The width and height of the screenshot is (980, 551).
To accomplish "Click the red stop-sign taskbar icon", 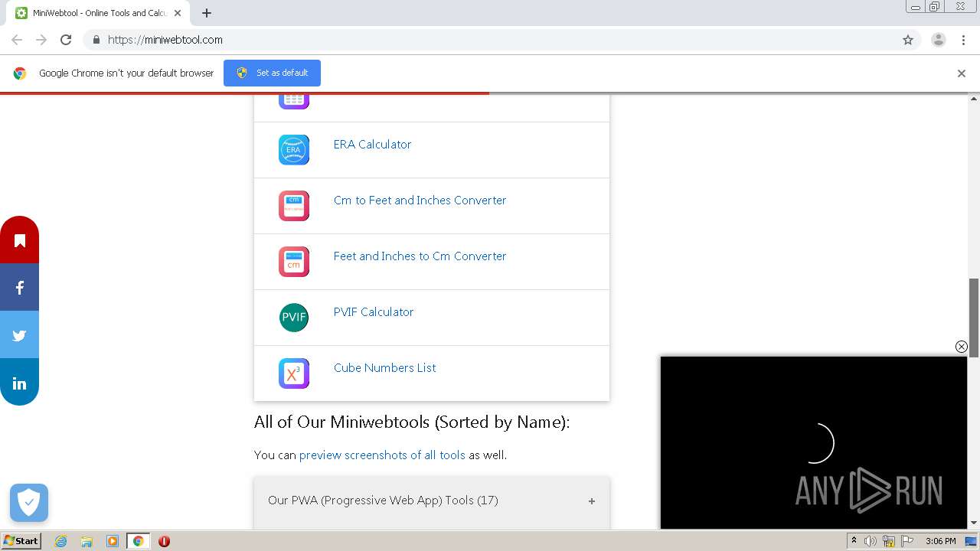I will tap(164, 541).
